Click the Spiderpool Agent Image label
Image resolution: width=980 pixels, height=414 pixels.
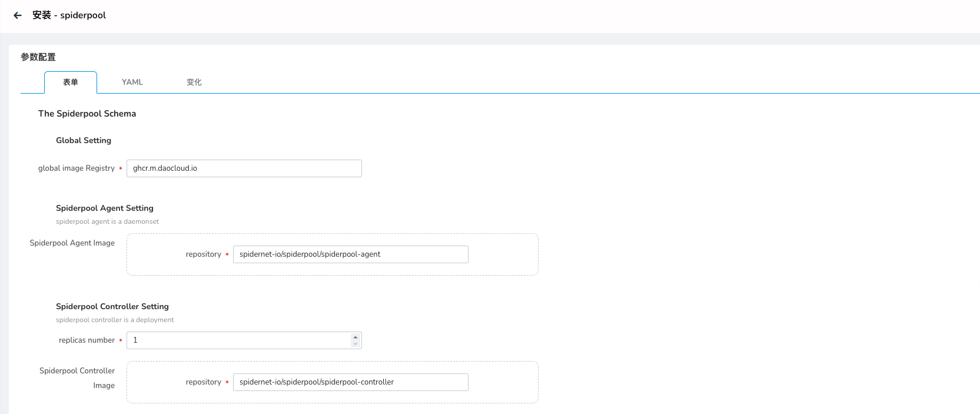click(72, 243)
